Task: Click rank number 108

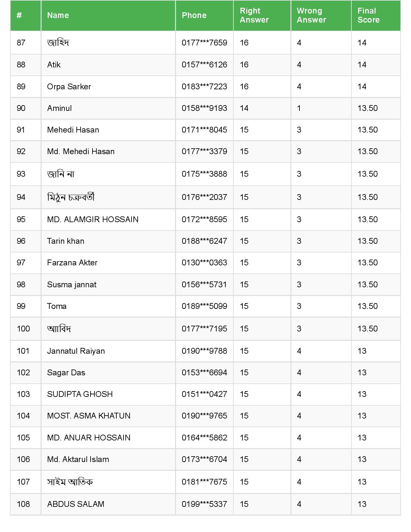Action: pos(23,504)
